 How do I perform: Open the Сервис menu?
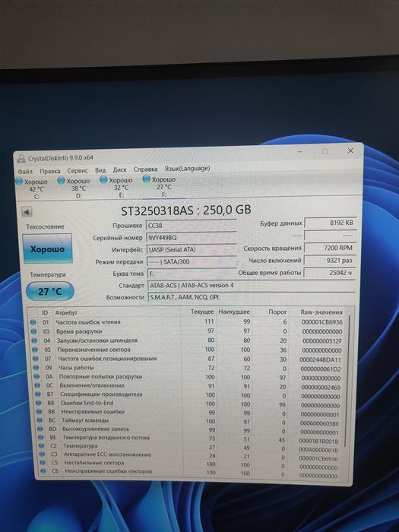(x=78, y=171)
